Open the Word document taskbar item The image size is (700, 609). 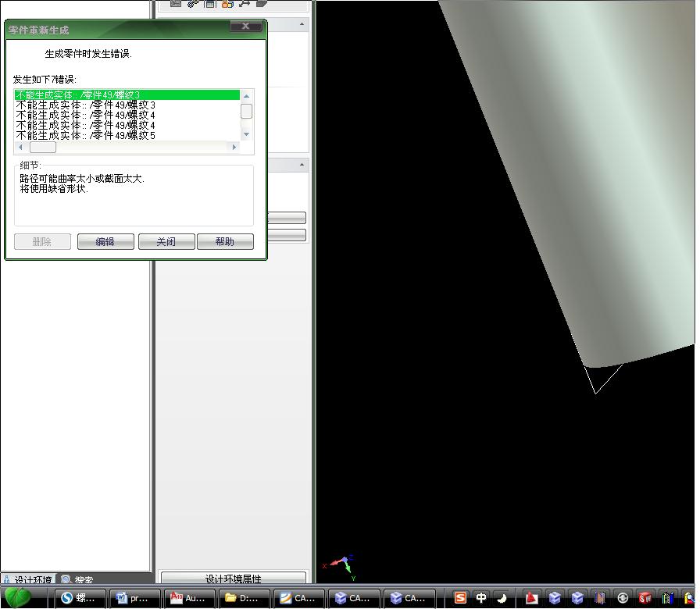pos(134,598)
